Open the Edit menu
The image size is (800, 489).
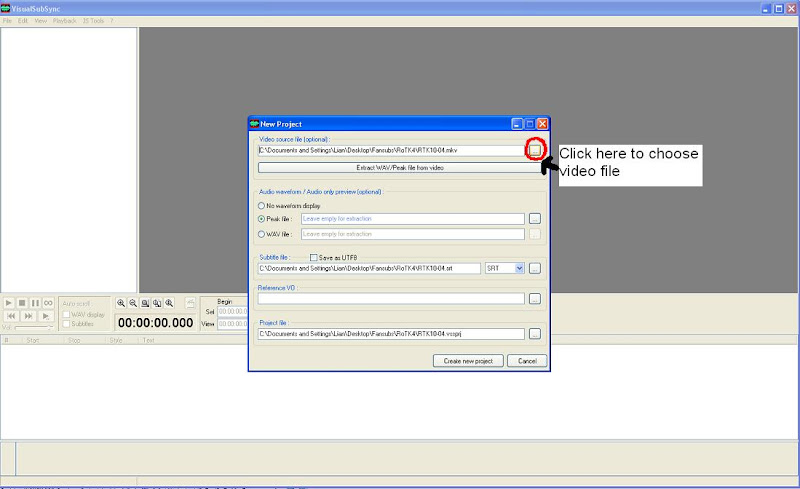pyautogui.click(x=23, y=21)
